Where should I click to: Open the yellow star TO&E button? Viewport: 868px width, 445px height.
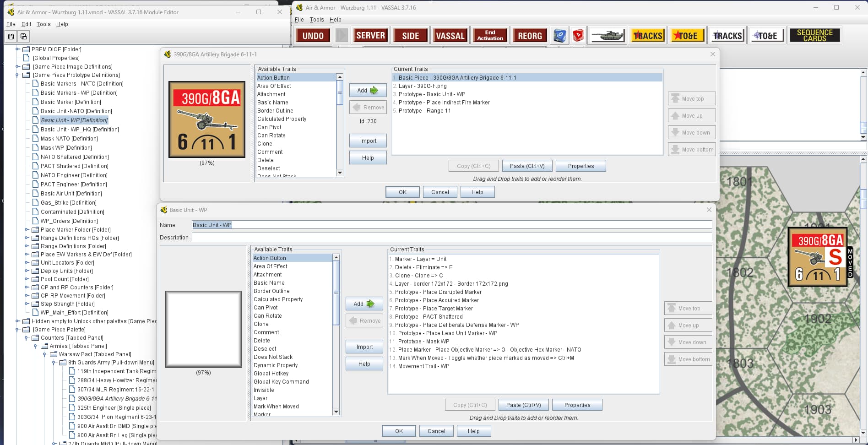coord(688,36)
